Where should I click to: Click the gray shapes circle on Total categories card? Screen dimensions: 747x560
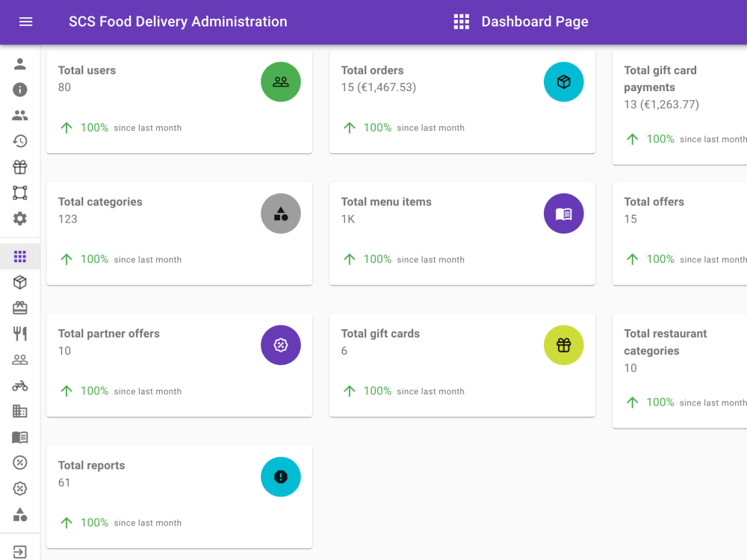[x=281, y=214]
